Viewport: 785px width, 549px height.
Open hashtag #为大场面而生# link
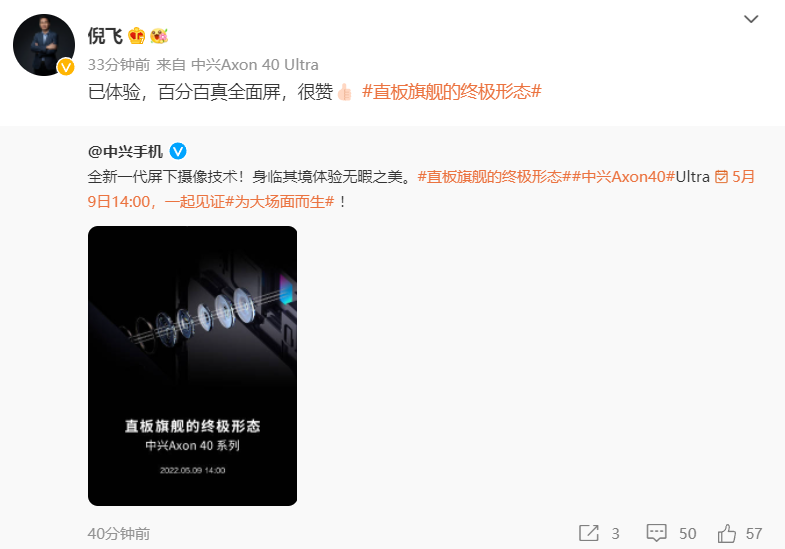tap(280, 202)
